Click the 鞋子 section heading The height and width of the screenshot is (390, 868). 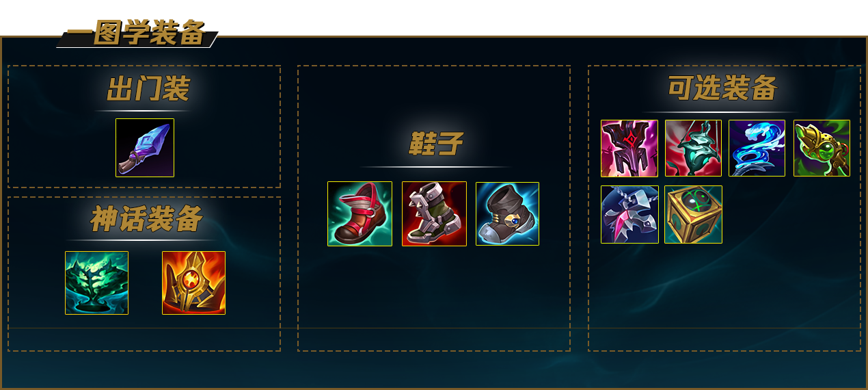click(x=435, y=144)
